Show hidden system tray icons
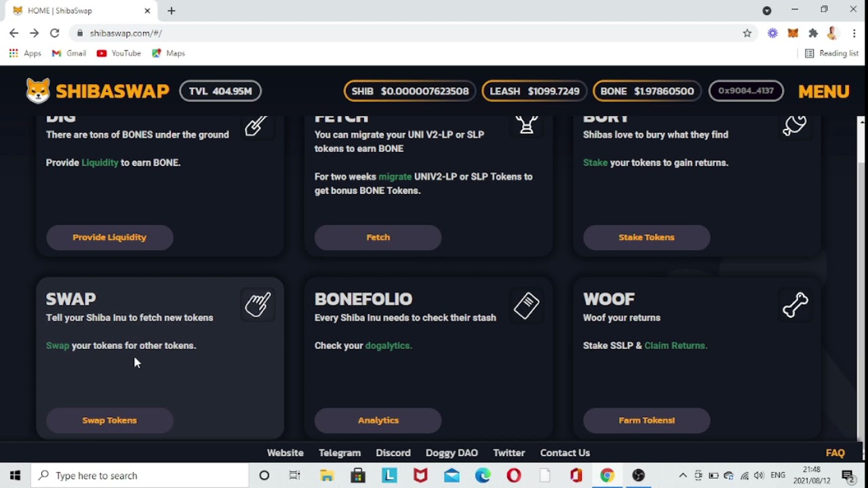 tap(683, 476)
